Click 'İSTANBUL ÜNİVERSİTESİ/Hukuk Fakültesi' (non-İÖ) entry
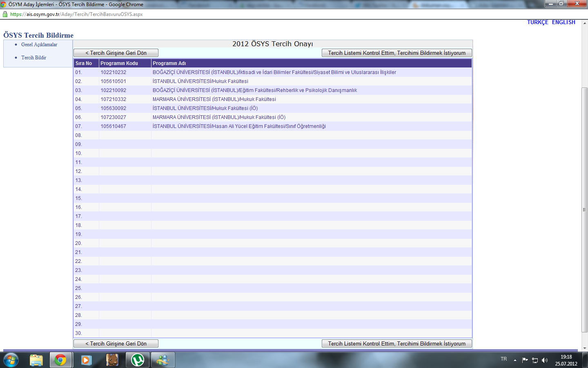The width and height of the screenshot is (588, 368). coord(200,81)
